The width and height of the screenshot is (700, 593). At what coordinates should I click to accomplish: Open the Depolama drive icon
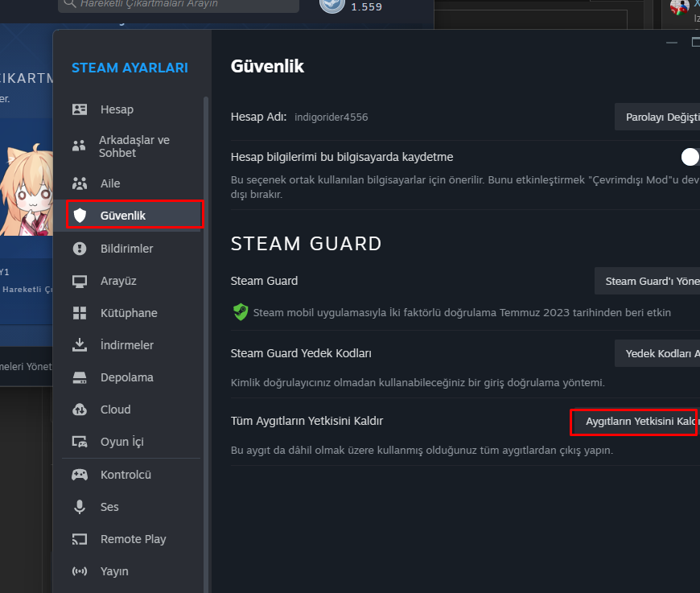(x=80, y=377)
